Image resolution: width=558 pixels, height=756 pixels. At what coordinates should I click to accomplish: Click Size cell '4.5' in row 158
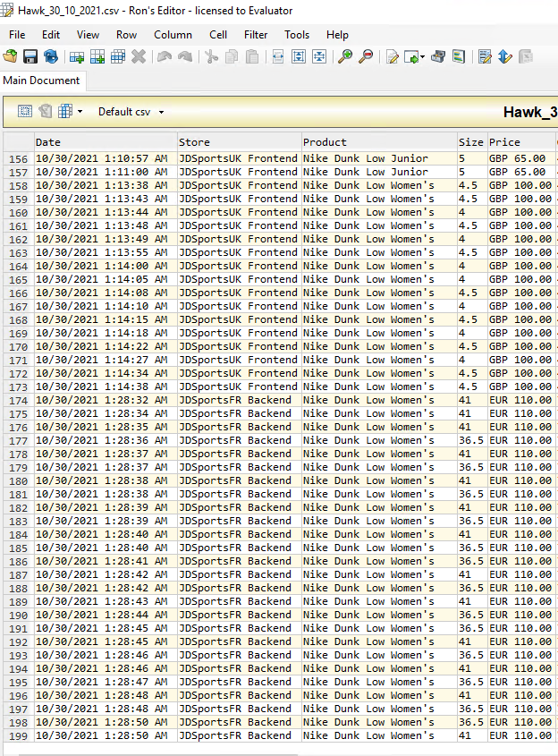tap(472, 185)
